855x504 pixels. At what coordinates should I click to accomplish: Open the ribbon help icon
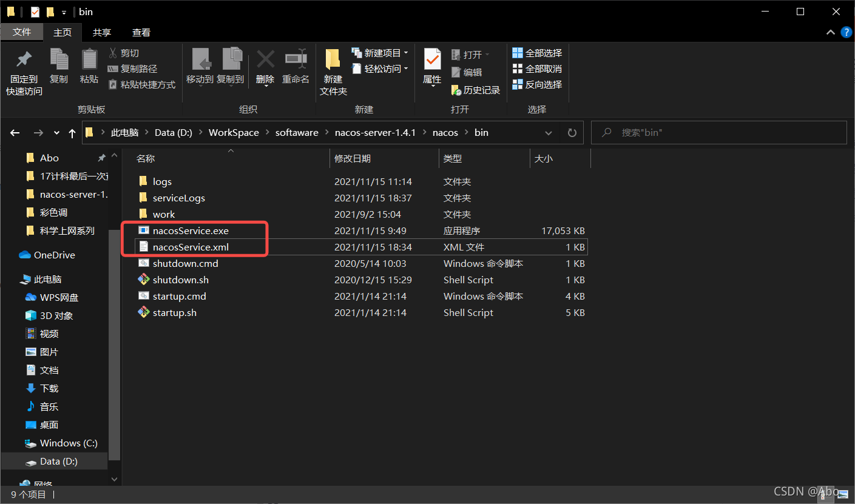pos(846,32)
